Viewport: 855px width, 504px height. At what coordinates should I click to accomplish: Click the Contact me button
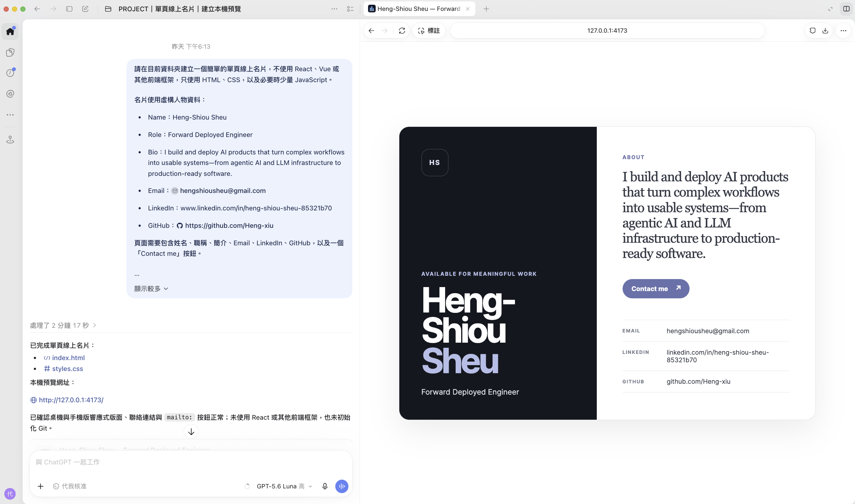[x=656, y=289]
